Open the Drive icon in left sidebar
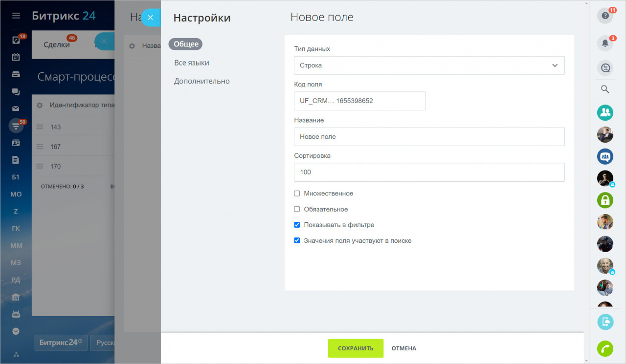 click(x=16, y=74)
